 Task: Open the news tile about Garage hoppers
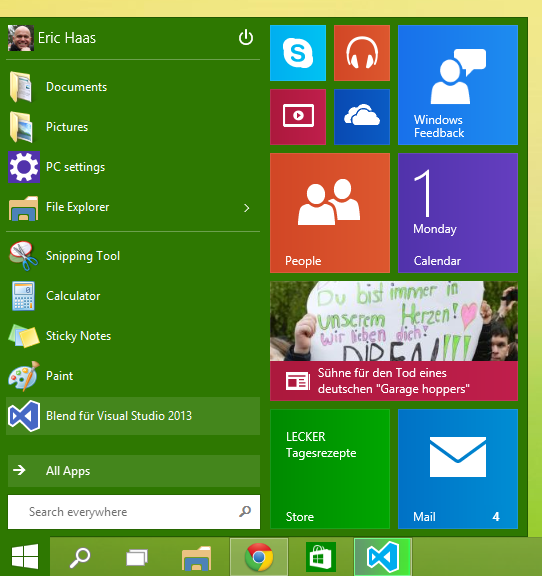point(394,341)
